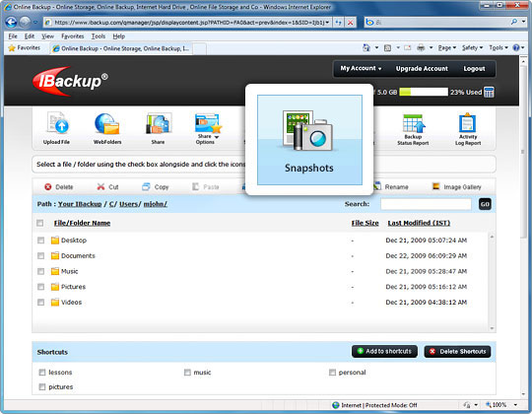The image size is (532, 414).
Task: Open the Safety dropdown menu
Action: (472, 48)
